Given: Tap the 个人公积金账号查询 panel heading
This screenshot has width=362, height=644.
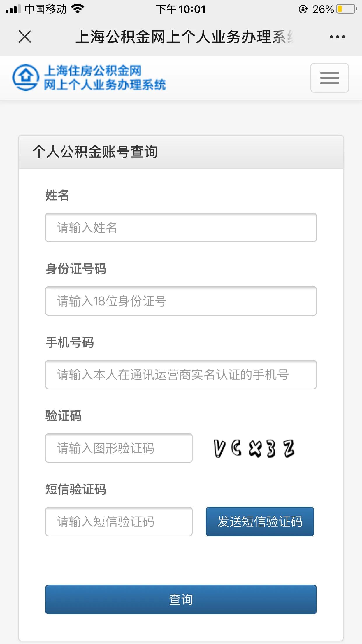Looking at the screenshot, I should (x=95, y=152).
